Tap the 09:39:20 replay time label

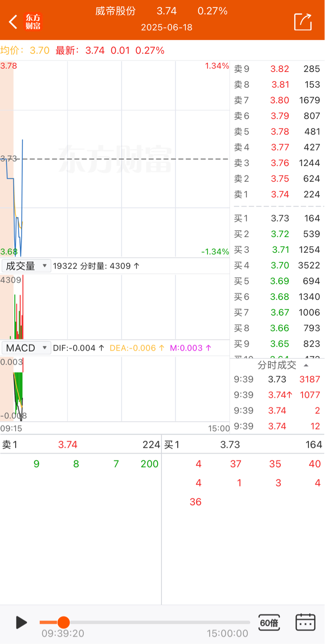click(63, 633)
